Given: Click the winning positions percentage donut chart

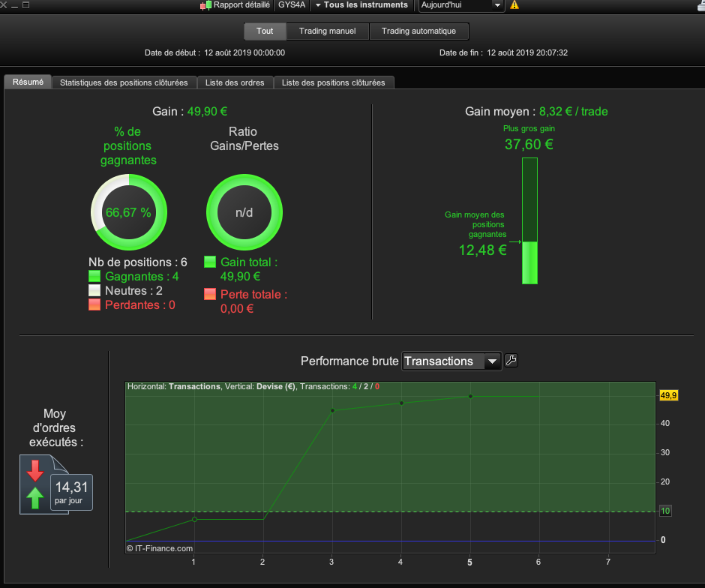Looking at the screenshot, I should (x=129, y=212).
